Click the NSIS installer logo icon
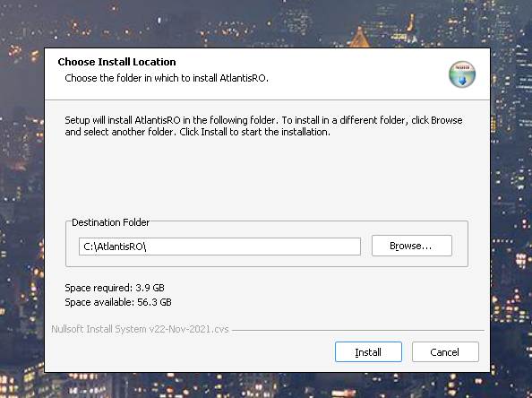Image resolution: width=532 pixels, height=398 pixels. coord(462,74)
